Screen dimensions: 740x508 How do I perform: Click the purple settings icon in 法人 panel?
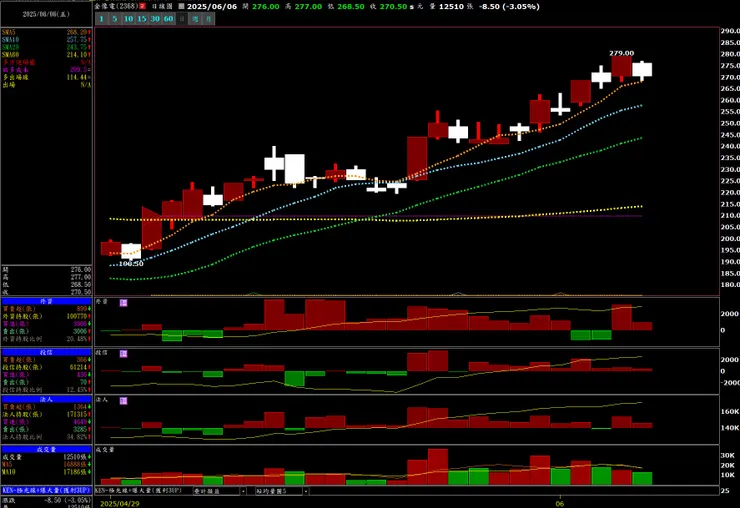click(124, 401)
